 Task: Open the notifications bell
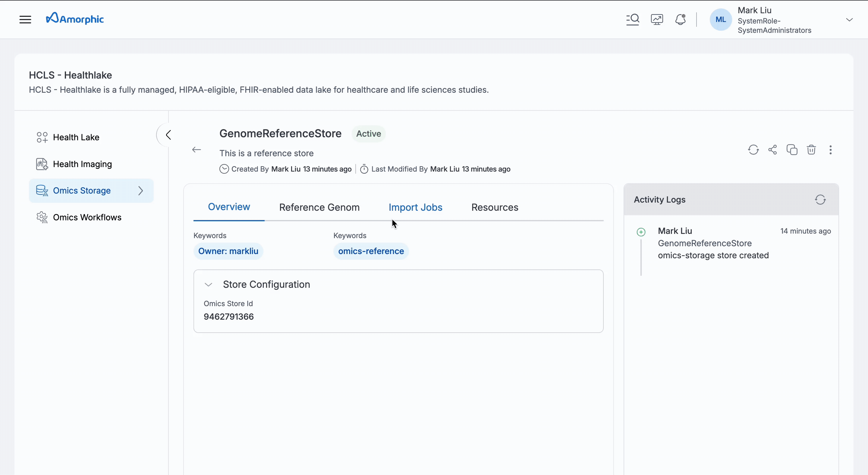tap(680, 20)
